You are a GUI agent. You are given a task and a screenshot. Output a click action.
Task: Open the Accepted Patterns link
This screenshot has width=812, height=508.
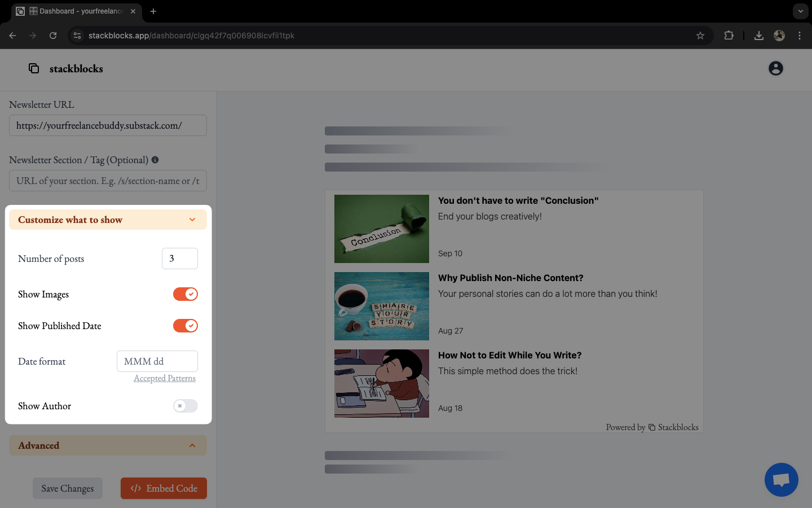point(165,378)
